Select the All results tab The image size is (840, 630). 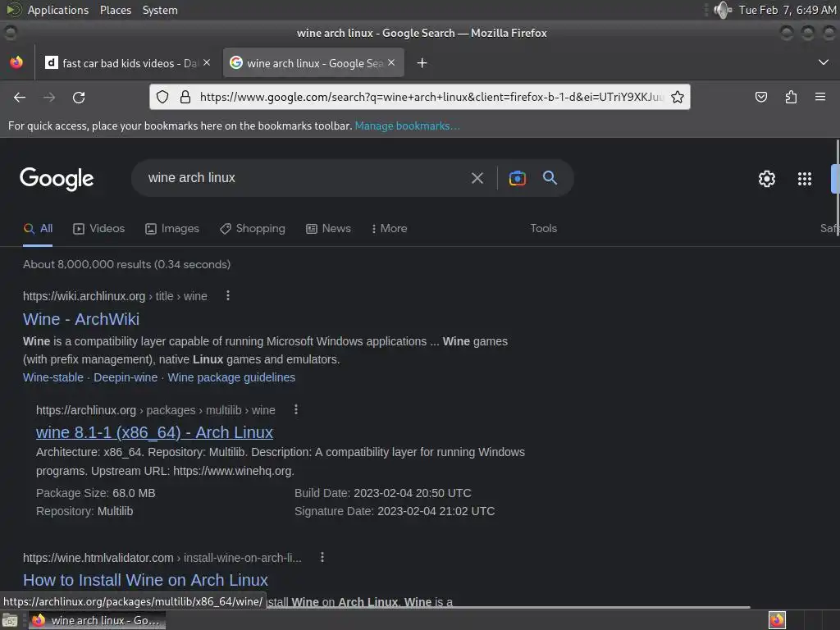click(38, 229)
